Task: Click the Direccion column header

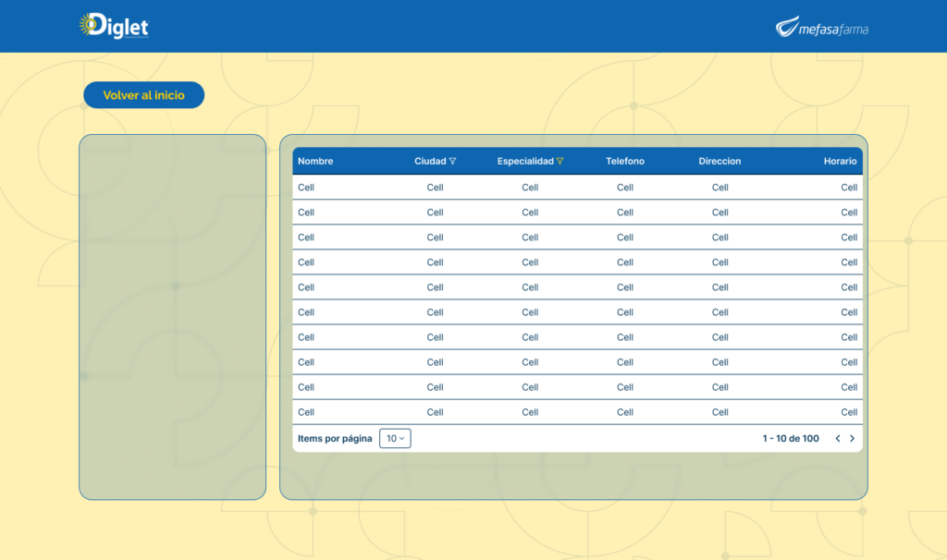Action: coord(719,162)
